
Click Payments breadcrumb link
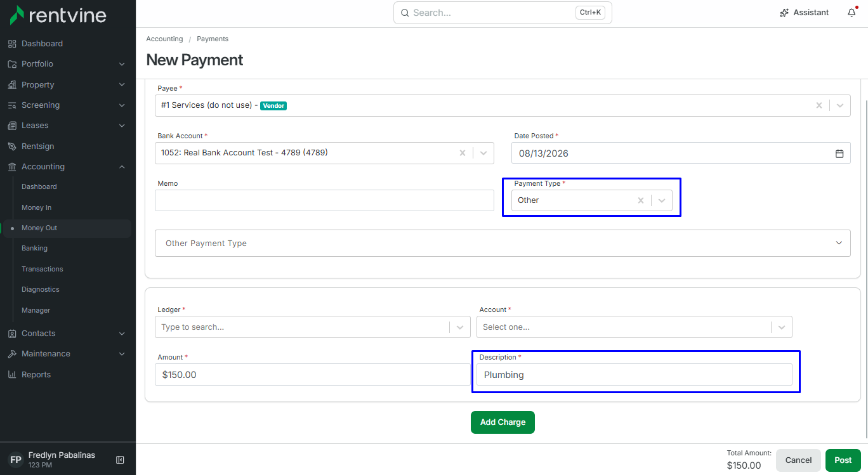click(x=213, y=39)
